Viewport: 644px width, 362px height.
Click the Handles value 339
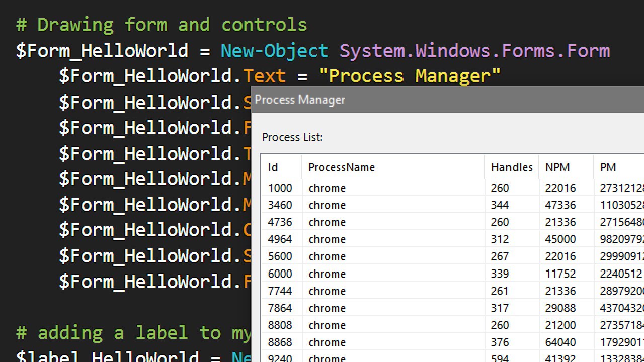(x=500, y=274)
